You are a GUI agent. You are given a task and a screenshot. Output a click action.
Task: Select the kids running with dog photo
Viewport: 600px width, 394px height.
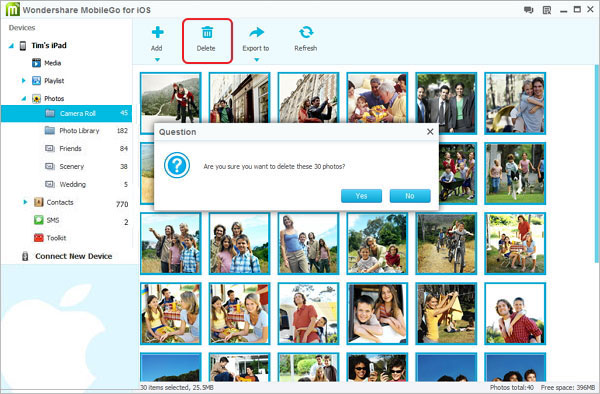(515, 173)
